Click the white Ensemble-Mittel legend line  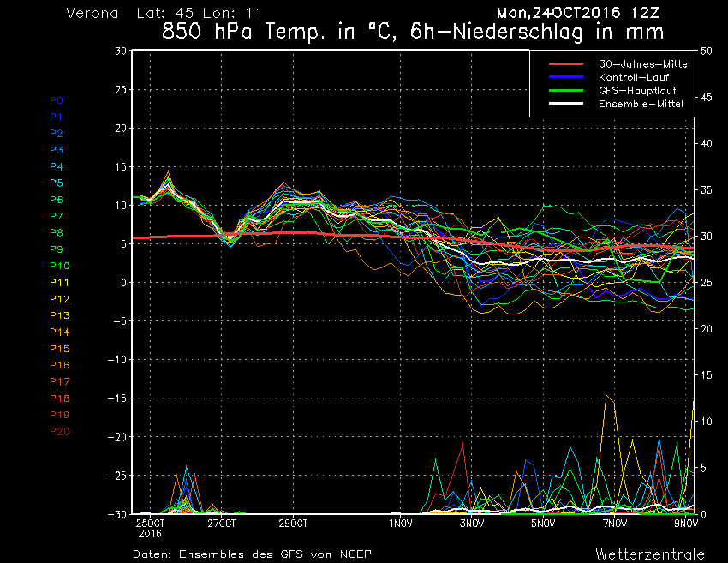pyautogui.click(x=566, y=103)
